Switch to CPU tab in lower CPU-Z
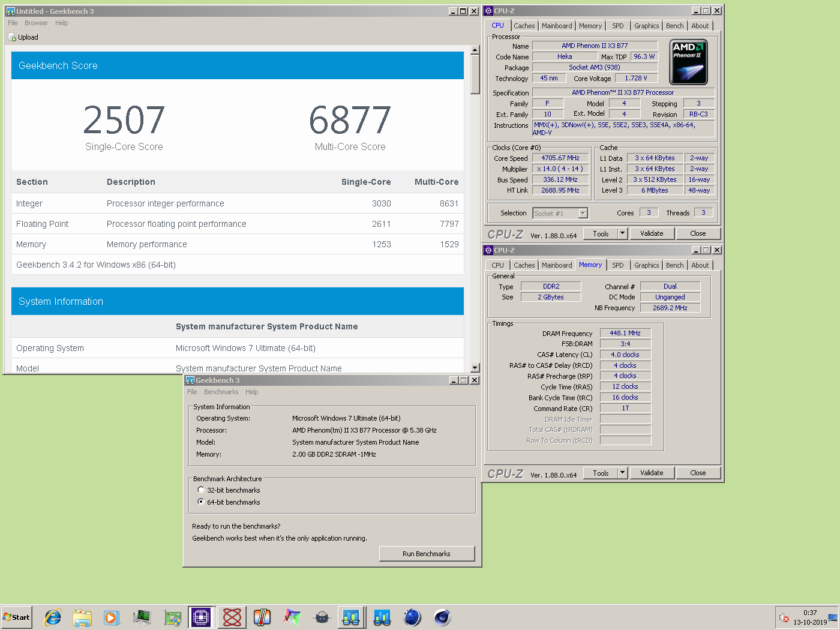This screenshot has width=840, height=630. (x=498, y=265)
